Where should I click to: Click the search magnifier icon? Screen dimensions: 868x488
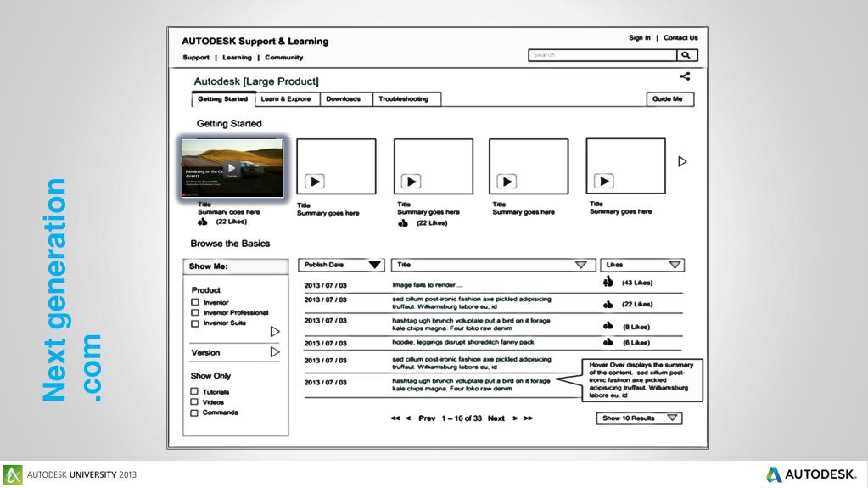pos(686,55)
